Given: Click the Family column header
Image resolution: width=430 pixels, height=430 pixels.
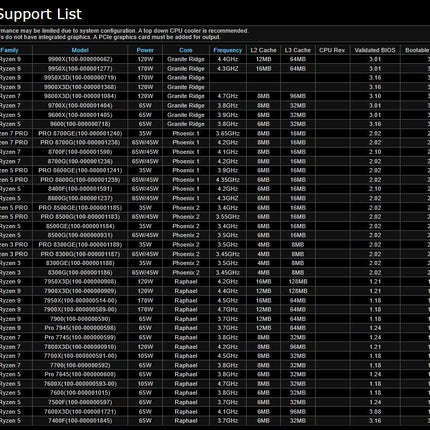Looking at the screenshot, I should [x=9, y=50].
